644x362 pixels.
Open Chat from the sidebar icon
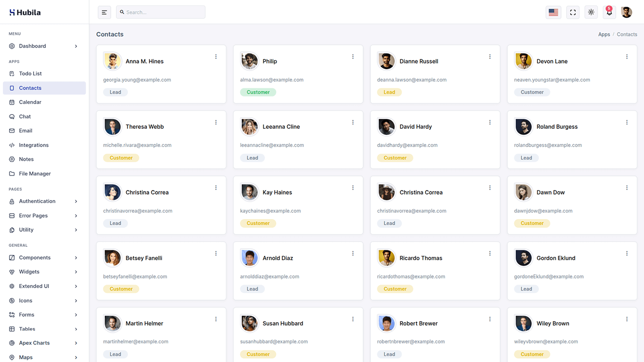click(12, 117)
